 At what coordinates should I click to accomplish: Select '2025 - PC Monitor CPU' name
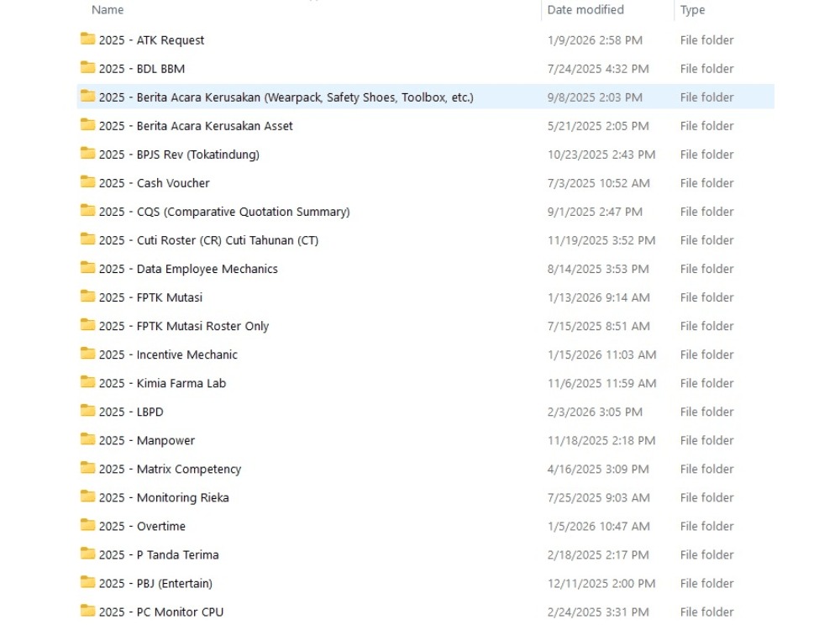click(161, 612)
